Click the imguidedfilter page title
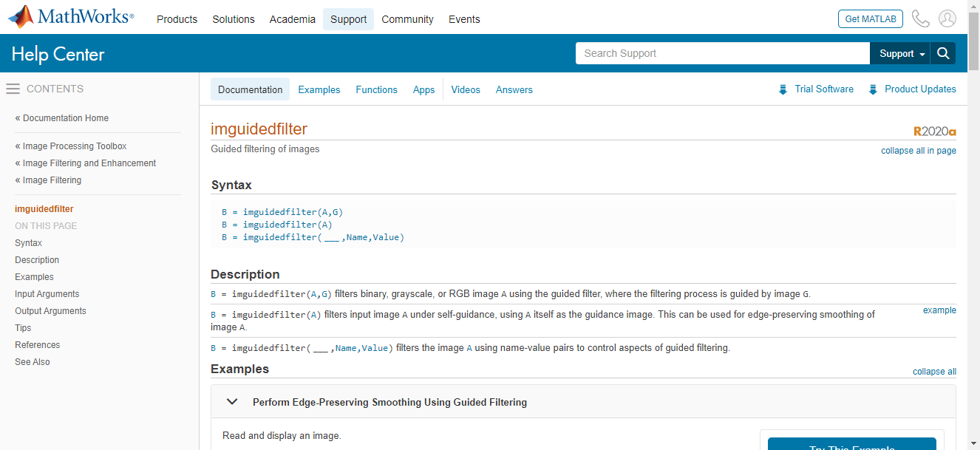Screen dimensions: 980x450 (259, 129)
